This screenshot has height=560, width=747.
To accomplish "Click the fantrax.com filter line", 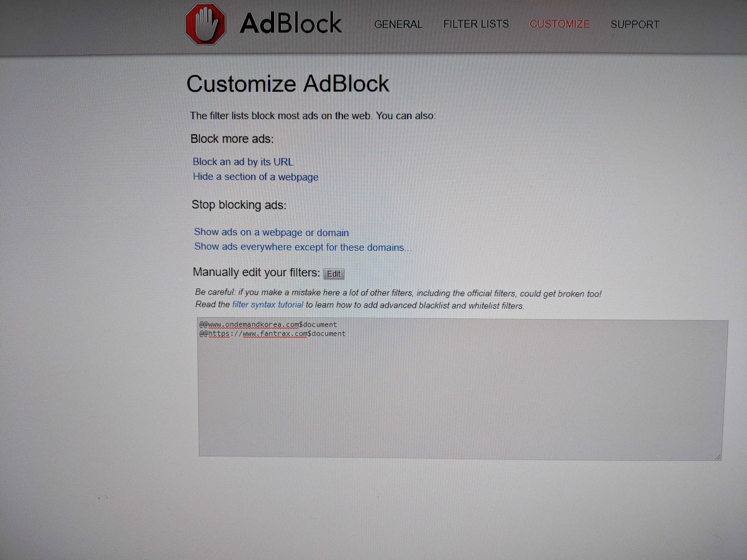I will 272,334.
